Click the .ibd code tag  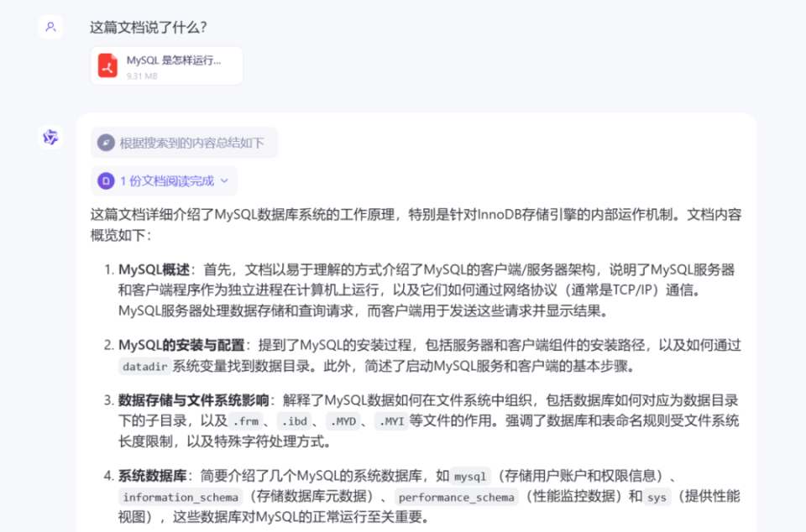pos(294,421)
